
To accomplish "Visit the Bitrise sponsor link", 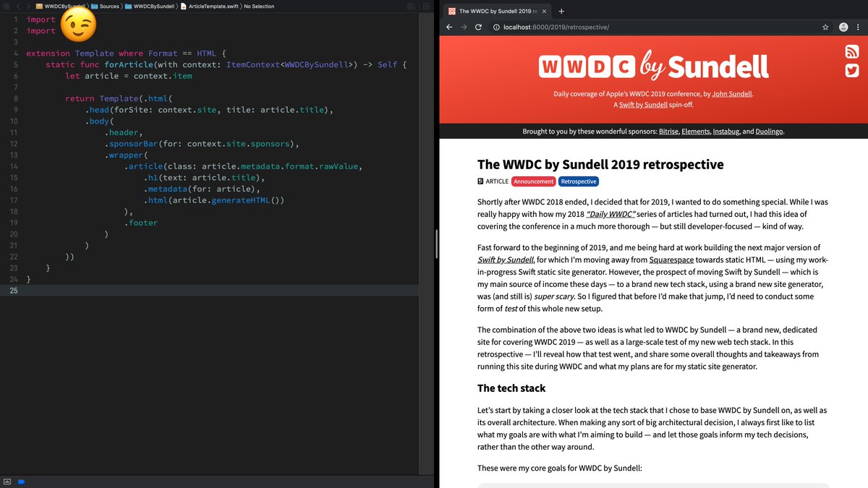I will point(668,132).
